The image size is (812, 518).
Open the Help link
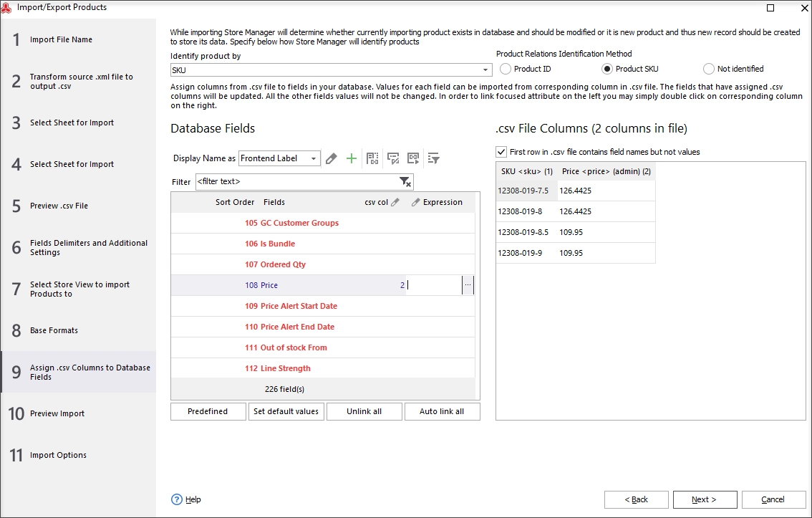click(x=193, y=499)
